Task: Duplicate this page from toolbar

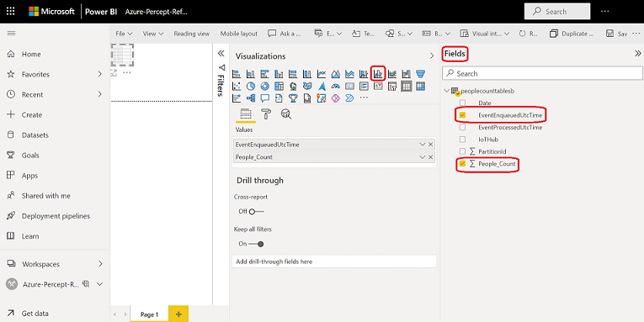Action: 572,34
